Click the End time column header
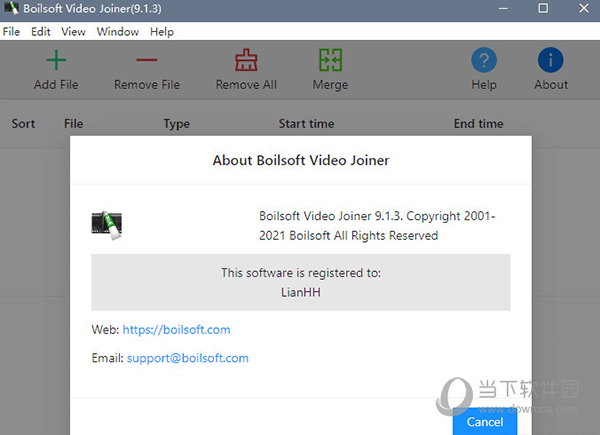Viewport: 600px width, 435px height. pyautogui.click(x=478, y=124)
